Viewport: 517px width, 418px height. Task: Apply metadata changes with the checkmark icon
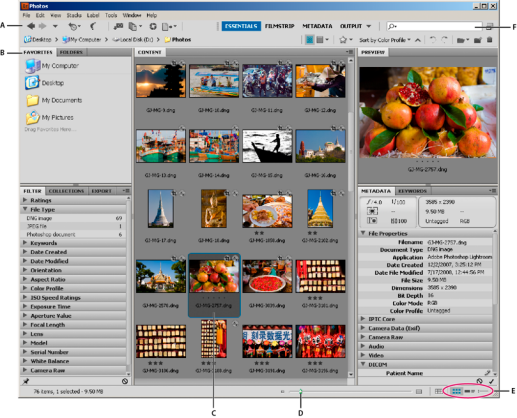pyautogui.click(x=491, y=381)
